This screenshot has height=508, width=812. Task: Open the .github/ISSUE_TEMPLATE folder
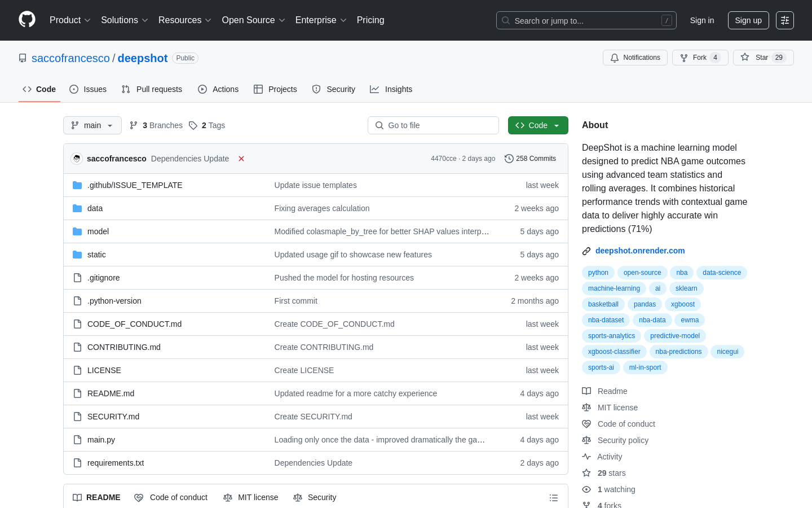[135, 185]
